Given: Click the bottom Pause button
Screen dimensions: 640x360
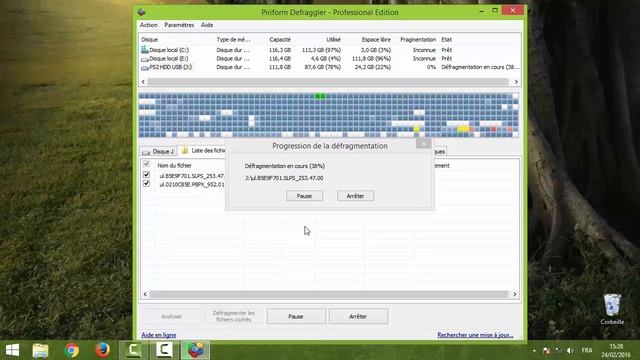Looking at the screenshot, I should (x=296, y=316).
